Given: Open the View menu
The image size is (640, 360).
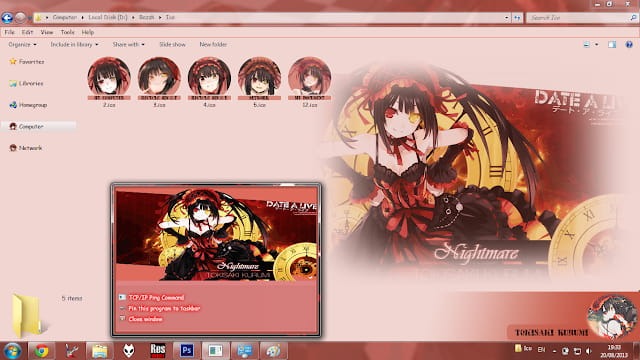Looking at the screenshot, I should click(x=47, y=32).
